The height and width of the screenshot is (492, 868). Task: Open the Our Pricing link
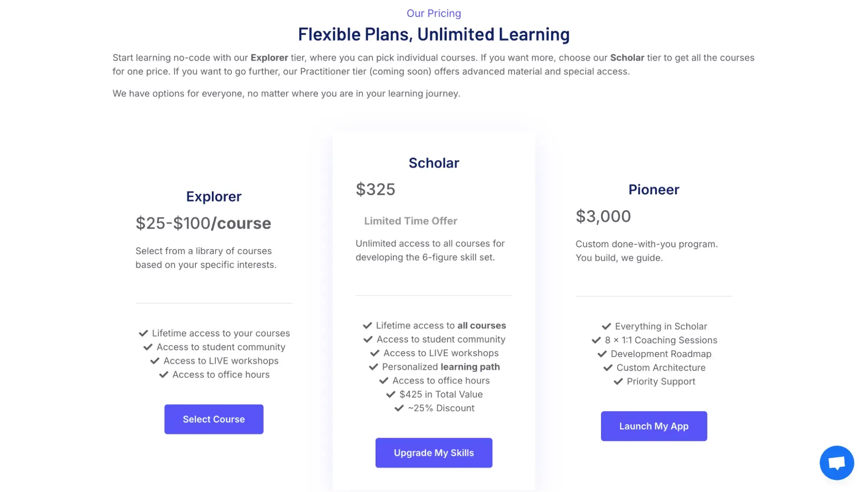(434, 13)
